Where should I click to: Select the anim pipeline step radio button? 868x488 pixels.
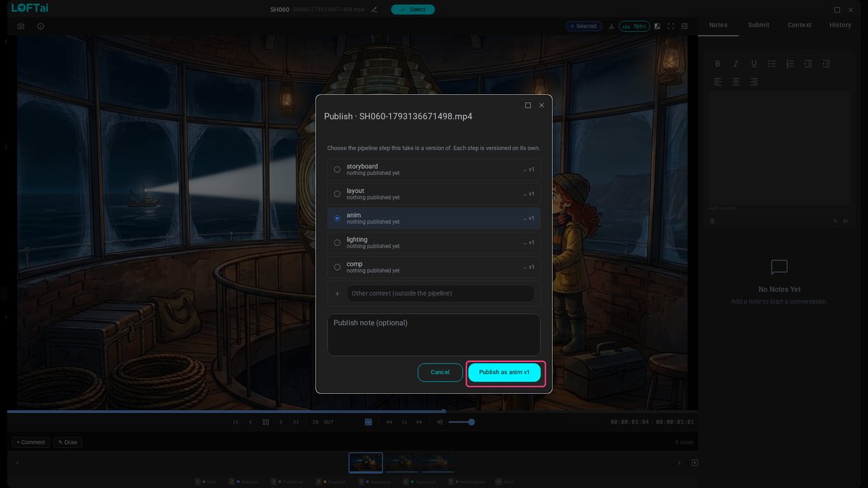coord(337,218)
